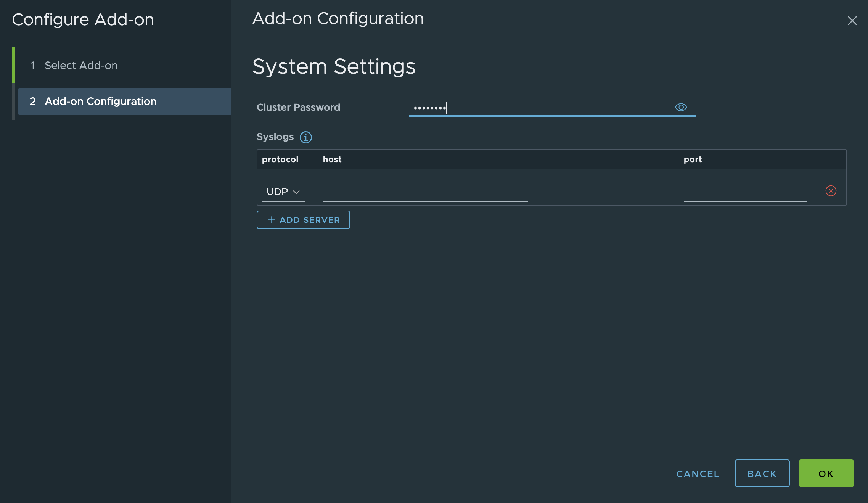Click the remove server icon on syslog row
The image size is (868, 503).
tap(831, 190)
